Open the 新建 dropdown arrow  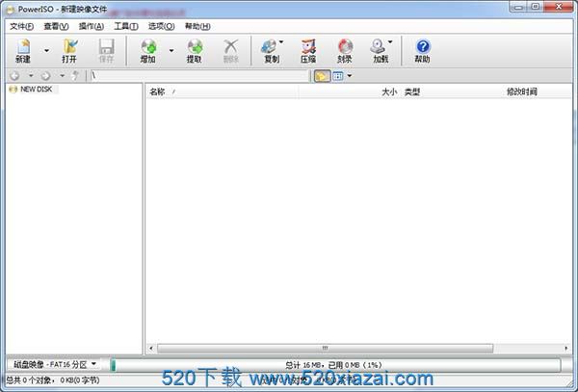pos(47,50)
